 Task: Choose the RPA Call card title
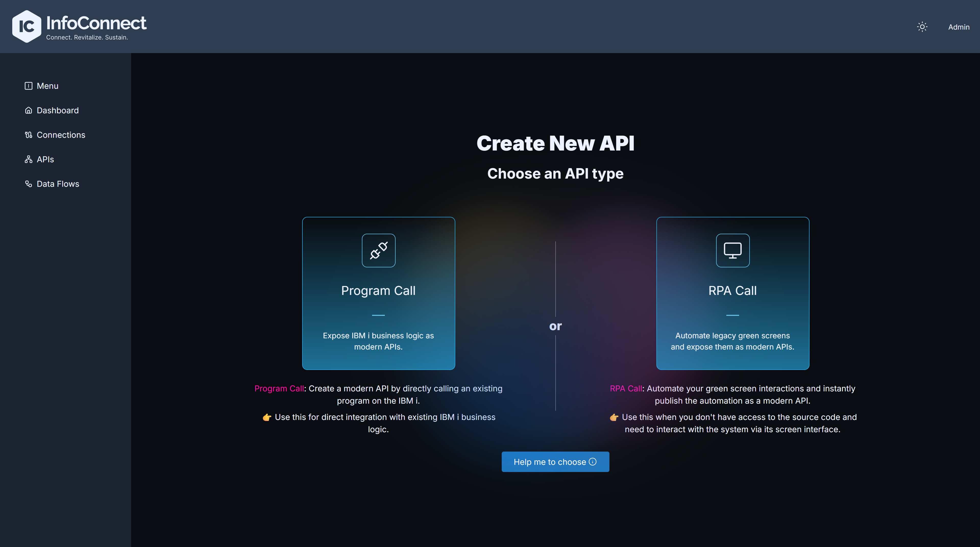click(x=732, y=291)
